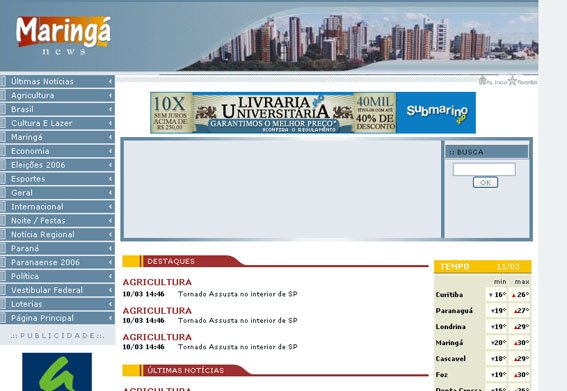This screenshot has width=567, height=391.
Task: Click the OK search button
Action: 485,182
